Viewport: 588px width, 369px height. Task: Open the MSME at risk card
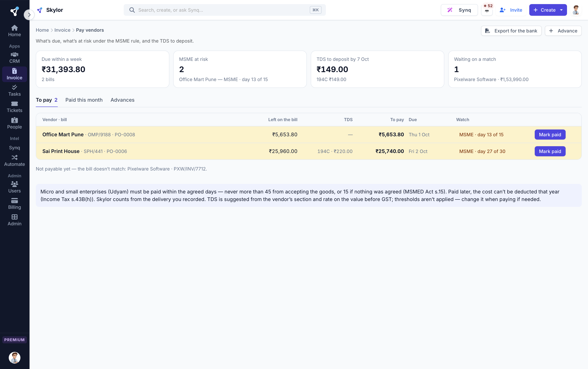[240, 69]
